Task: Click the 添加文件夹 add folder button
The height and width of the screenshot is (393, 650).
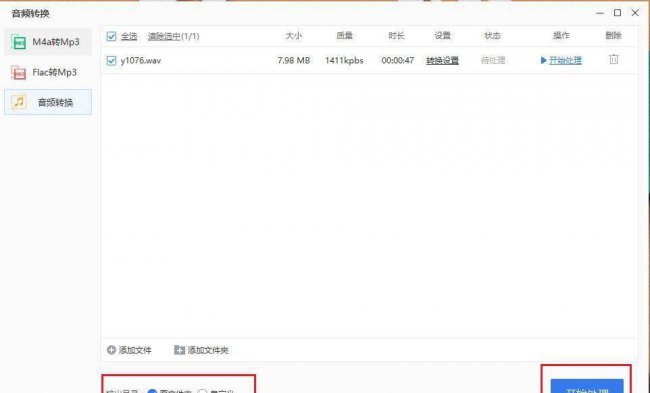Action: tap(201, 350)
